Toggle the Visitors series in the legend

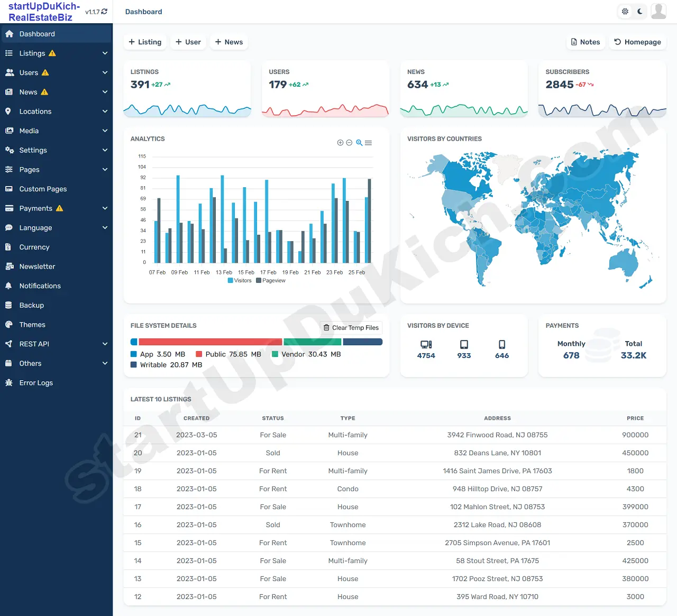pos(240,281)
